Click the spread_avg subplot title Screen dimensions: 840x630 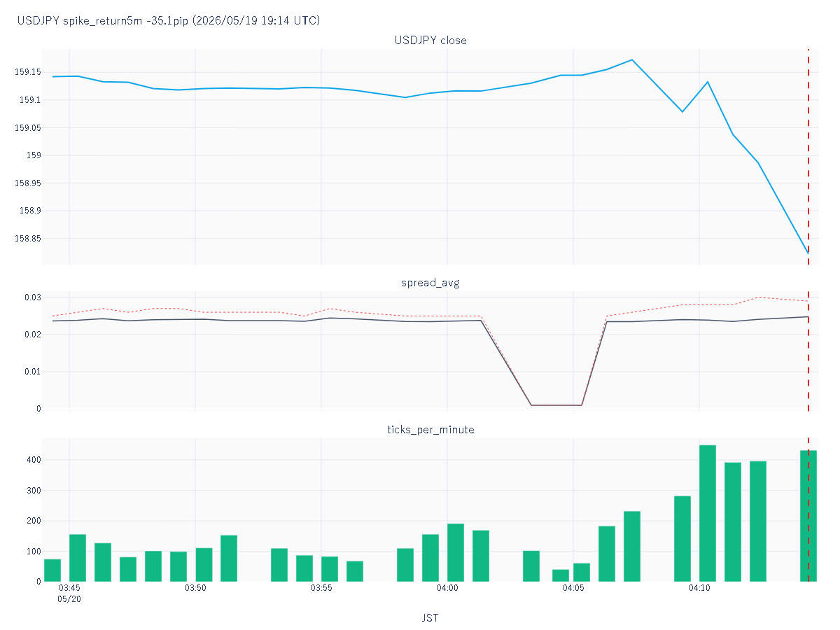coord(430,283)
